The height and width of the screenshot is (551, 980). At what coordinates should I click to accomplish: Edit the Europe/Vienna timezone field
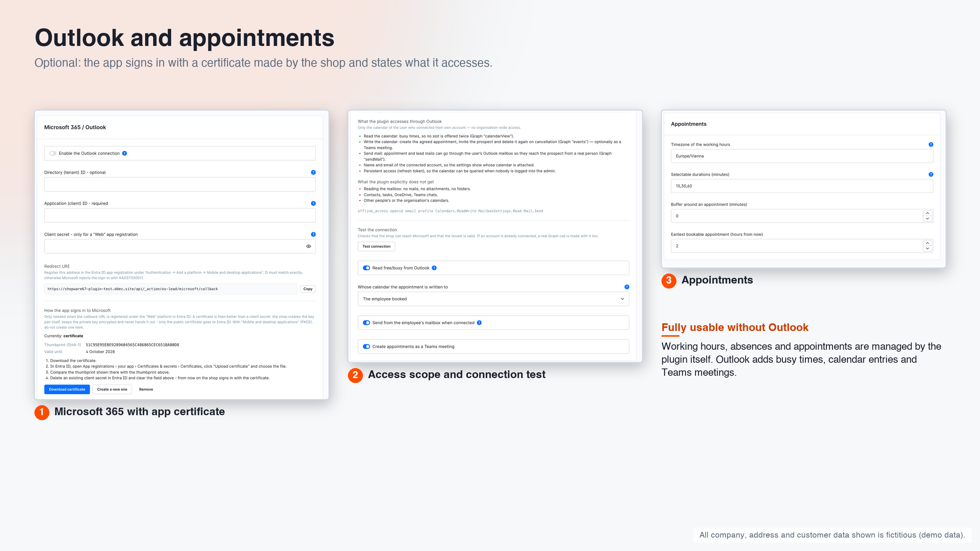tap(802, 156)
